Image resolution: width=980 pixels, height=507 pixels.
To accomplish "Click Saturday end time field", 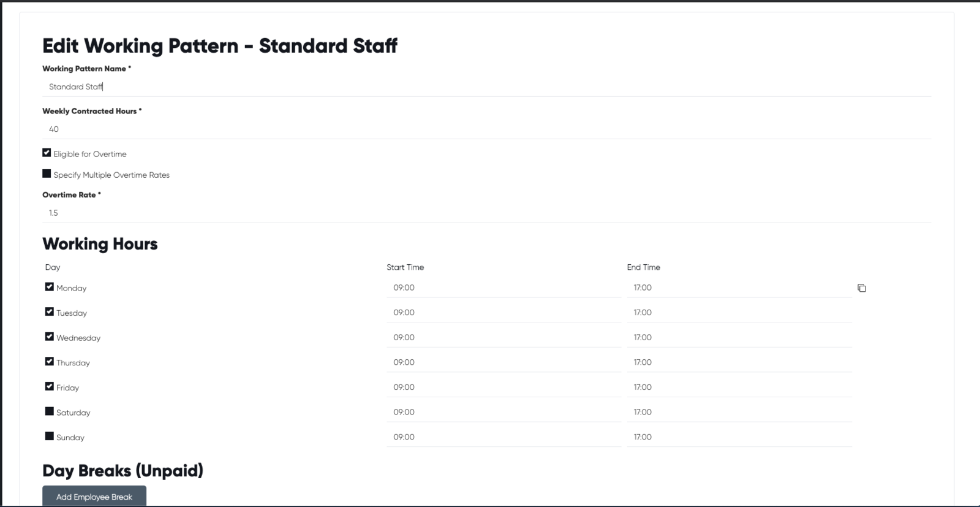I will click(739, 412).
